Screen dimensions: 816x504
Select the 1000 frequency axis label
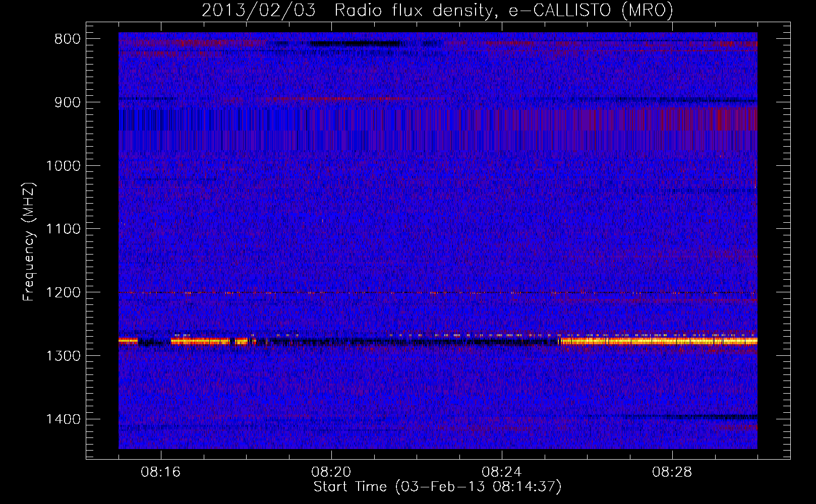click(x=63, y=166)
